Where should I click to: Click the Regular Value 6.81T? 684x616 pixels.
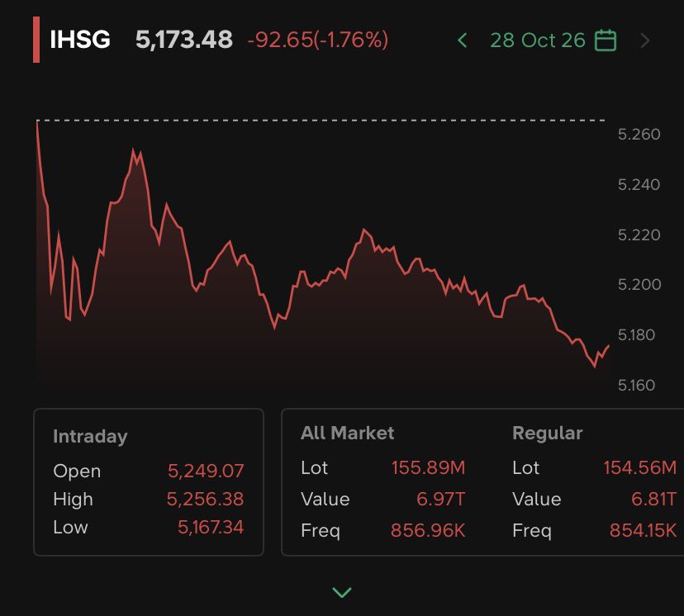(654, 500)
